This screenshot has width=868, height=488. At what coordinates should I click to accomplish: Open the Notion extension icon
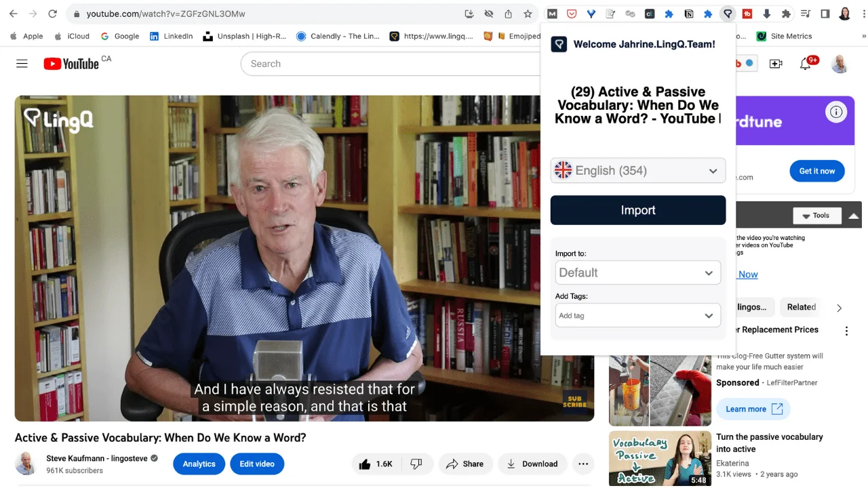tap(688, 14)
